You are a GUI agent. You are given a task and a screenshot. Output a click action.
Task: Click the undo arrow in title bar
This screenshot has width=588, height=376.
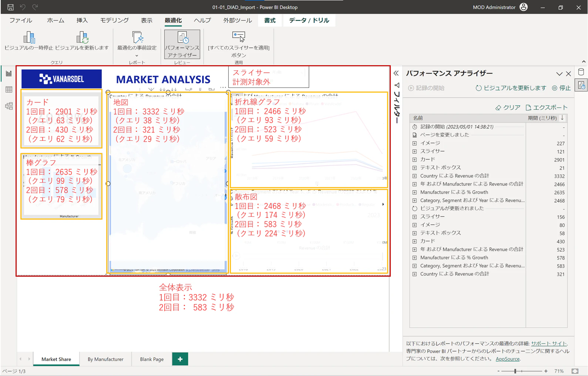pyautogui.click(x=23, y=7)
